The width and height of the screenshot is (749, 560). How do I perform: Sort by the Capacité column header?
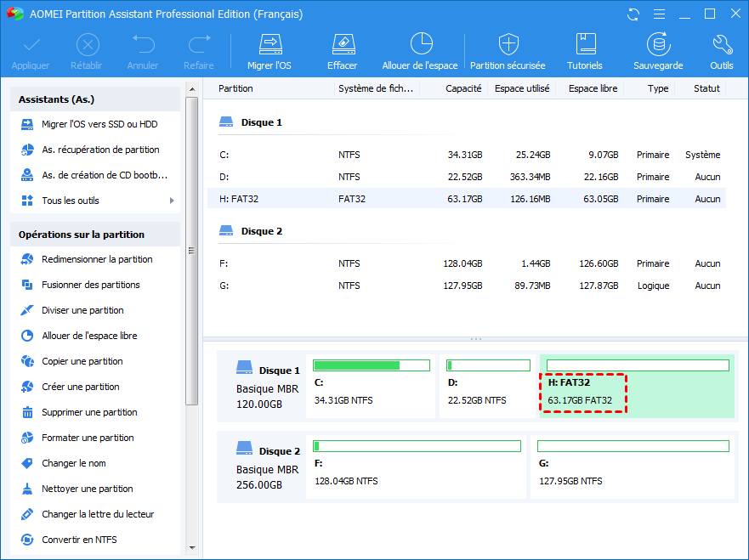[463, 88]
